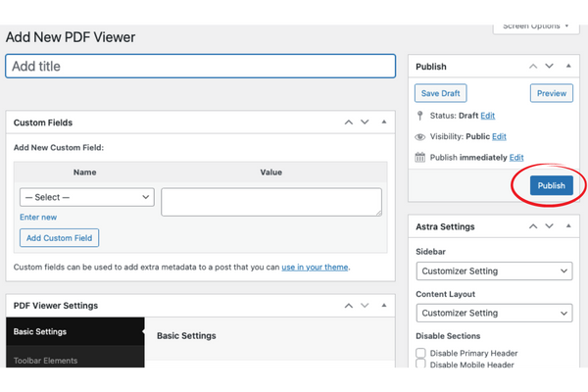Click Add Custom Field button
The image size is (588, 392).
(x=59, y=238)
